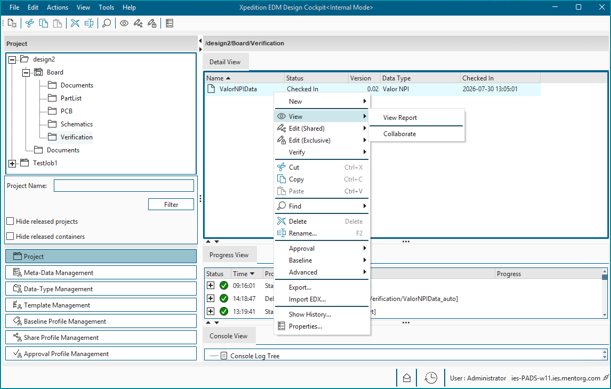Open Template Management panel
Screen dimensions: 611x389
click(101, 305)
